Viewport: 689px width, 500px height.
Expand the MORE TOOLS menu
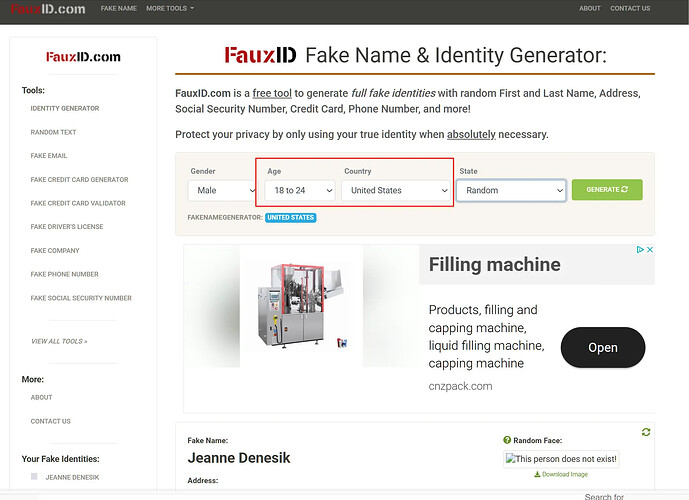click(170, 8)
